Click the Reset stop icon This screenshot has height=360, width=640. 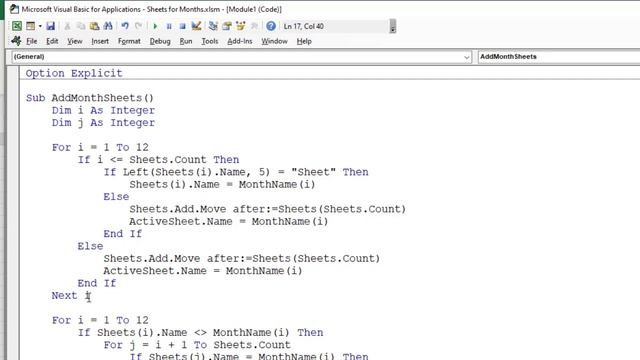click(x=182, y=26)
